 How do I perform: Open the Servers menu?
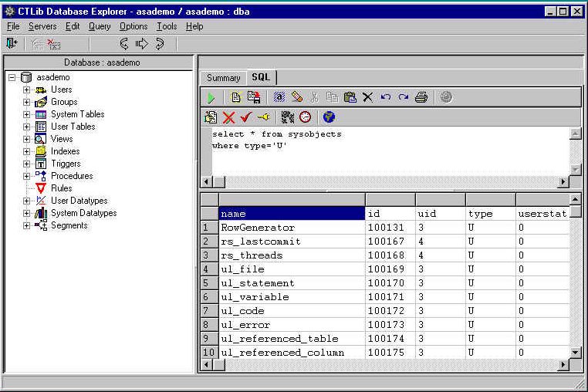point(42,27)
